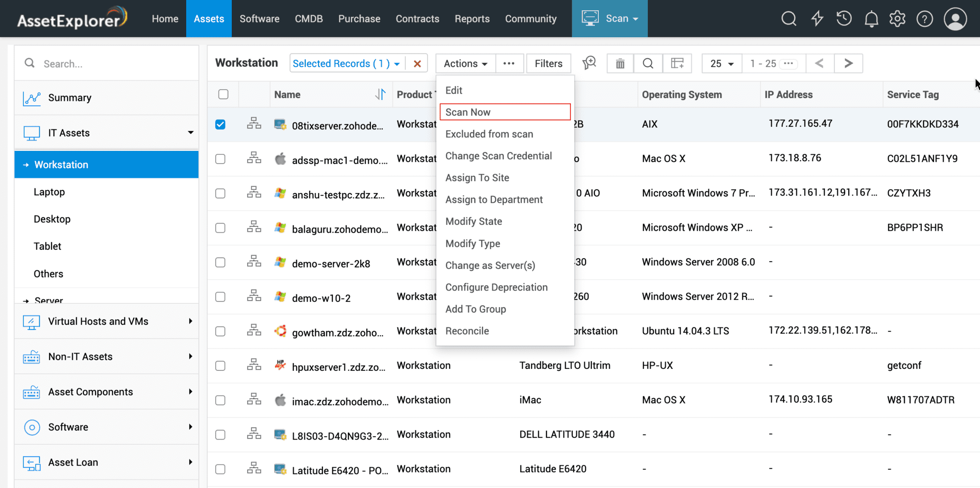This screenshot has width=980, height=488.
Task: Choose Scan Now from Actions menu
Action: pyautogui.click(x=505, y=112)
